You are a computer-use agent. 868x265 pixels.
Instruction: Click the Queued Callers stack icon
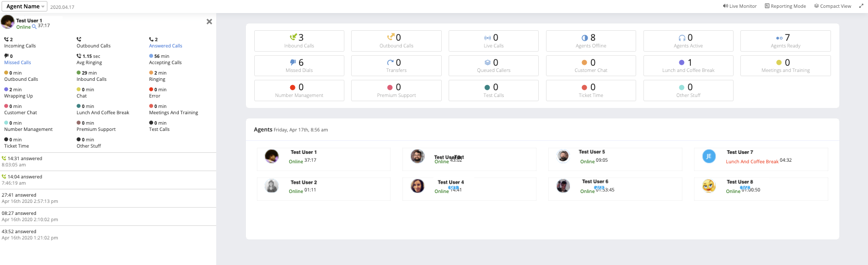point(488,63)
